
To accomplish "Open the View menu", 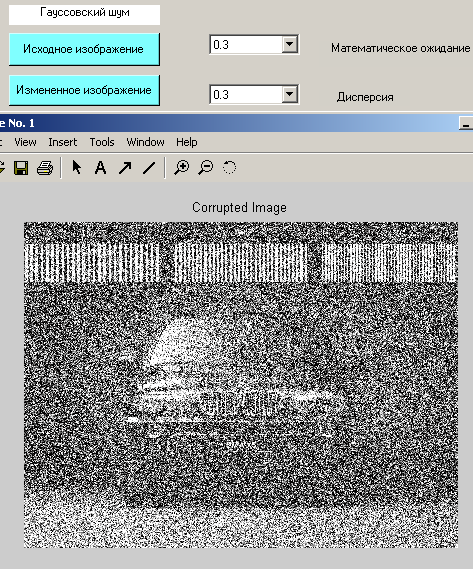I will [25, 142].
